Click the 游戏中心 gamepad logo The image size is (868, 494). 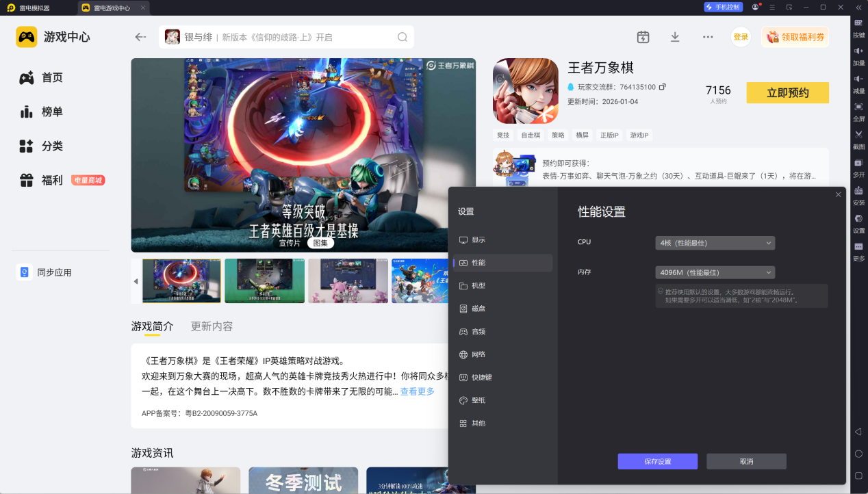pos(27,37)
